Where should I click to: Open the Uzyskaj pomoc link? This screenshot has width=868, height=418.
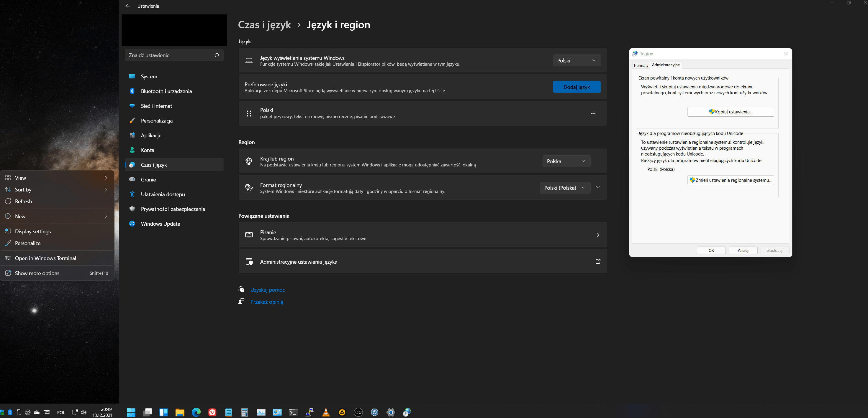click(x=267, y=290)
